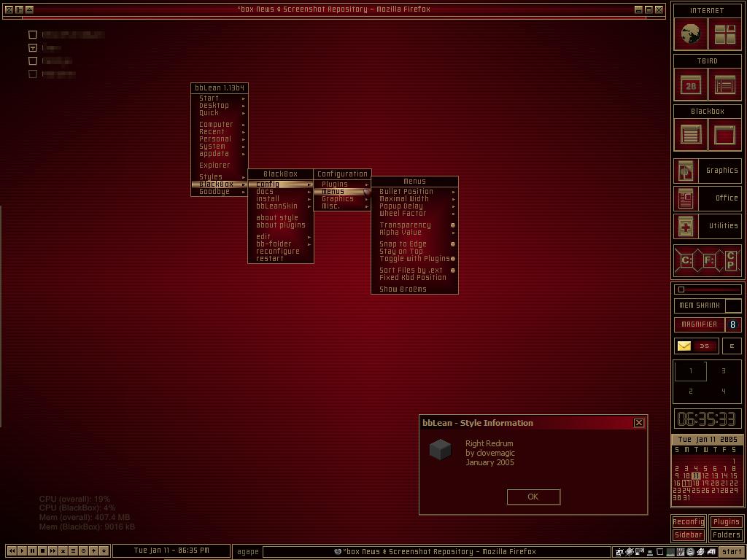Screen dimensions: 747x560
Task: Click the gray cube icon in Style Information
Action: pyautogui.click(x=440, y=449)
